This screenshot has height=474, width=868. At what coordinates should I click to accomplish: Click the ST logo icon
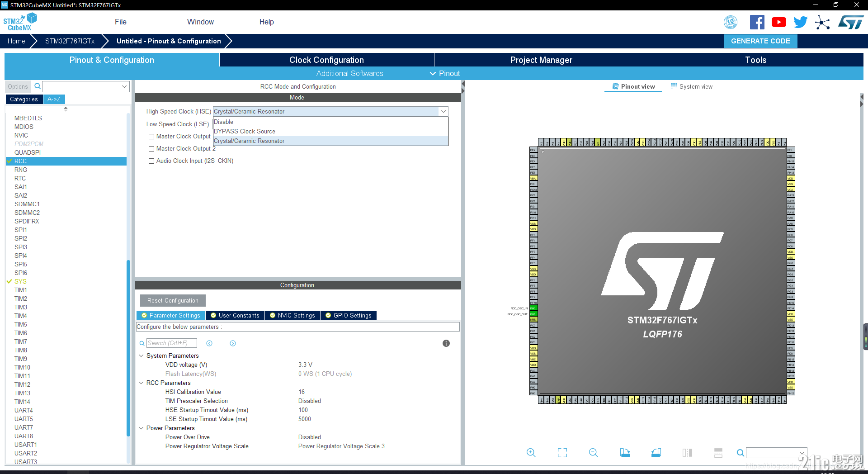pos(851,22)
